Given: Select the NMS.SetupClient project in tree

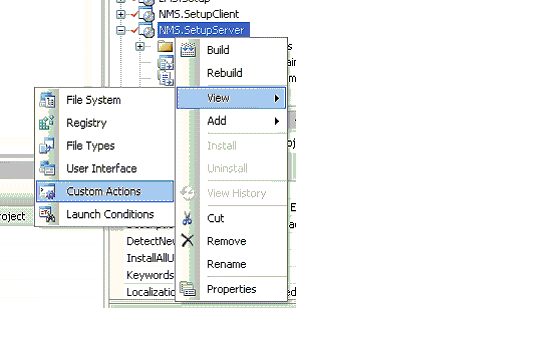Looking at the screenshot, I should point(199,14).
